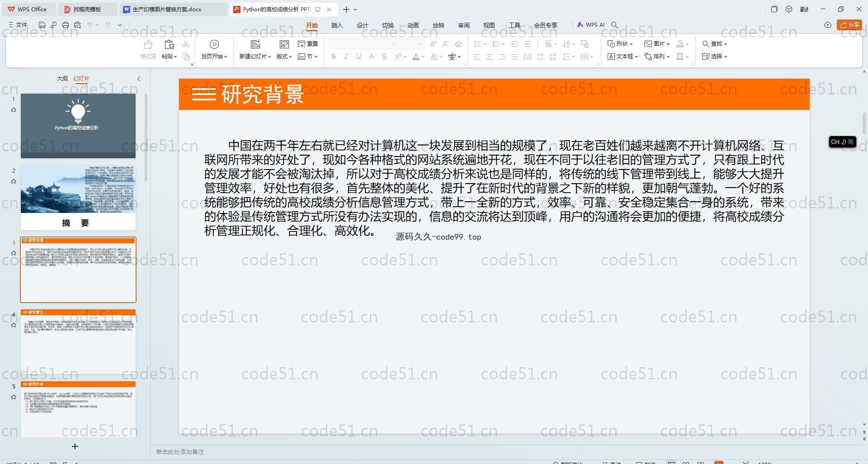The width and height of the screenshot is (868, 464).
Task: Click the Select (选择) button
Action: [715, 57]
